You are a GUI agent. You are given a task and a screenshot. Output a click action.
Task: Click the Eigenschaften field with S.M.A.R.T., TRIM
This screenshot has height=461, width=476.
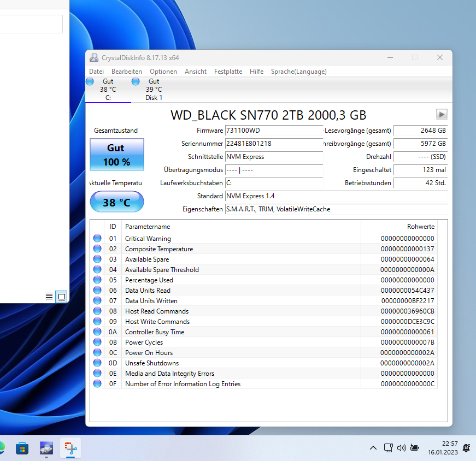click(x=336, y=209)
